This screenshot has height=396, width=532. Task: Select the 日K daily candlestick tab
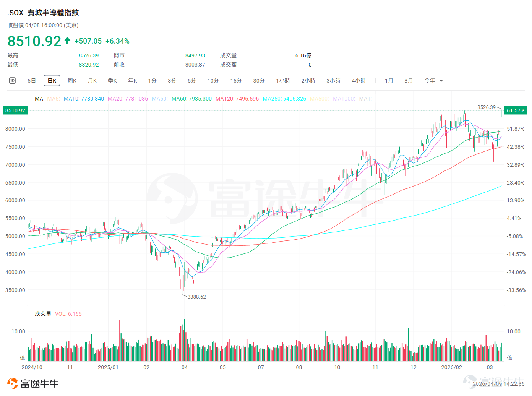[52, 81]
